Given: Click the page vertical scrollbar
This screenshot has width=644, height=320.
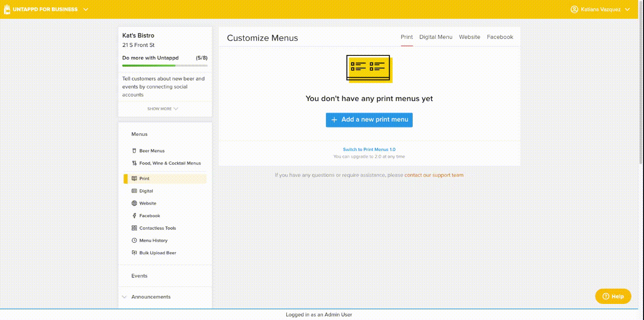Looking at the screenshot, I should (641, 83).
